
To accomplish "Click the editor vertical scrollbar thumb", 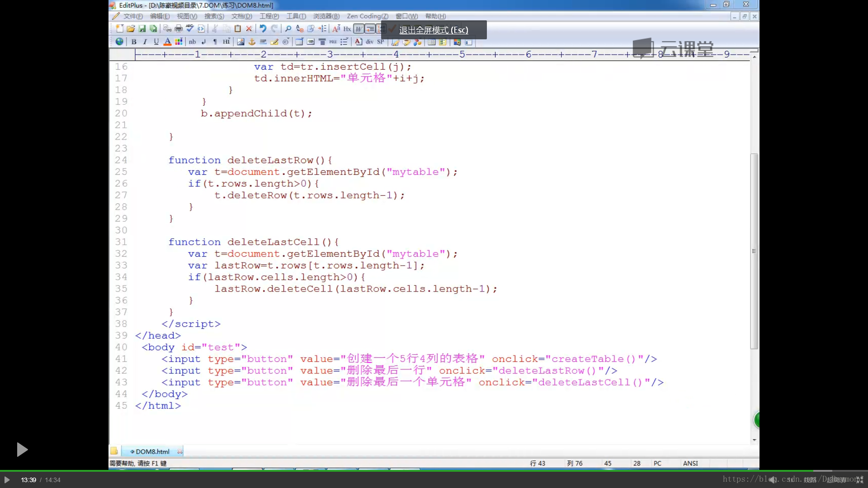I will coord(754,251).
